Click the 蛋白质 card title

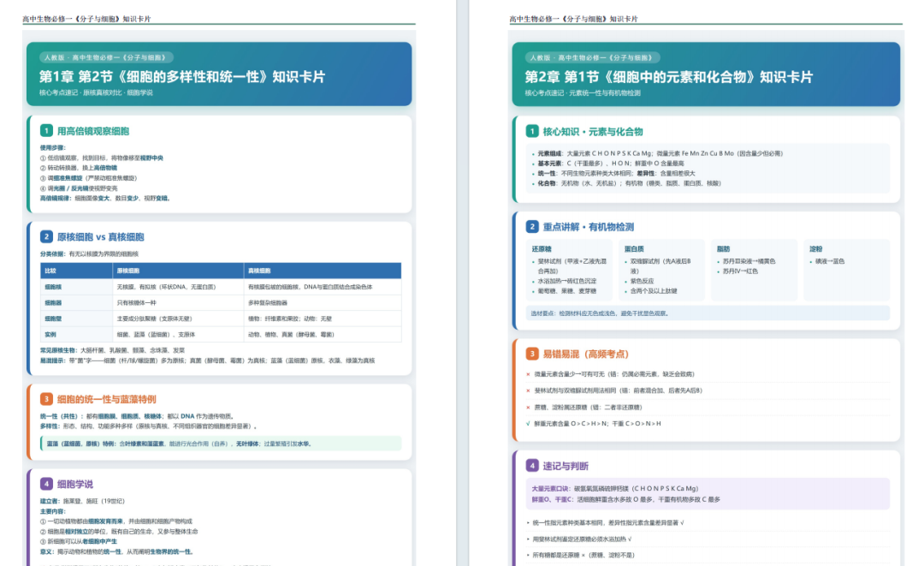[x=634, y=249]
